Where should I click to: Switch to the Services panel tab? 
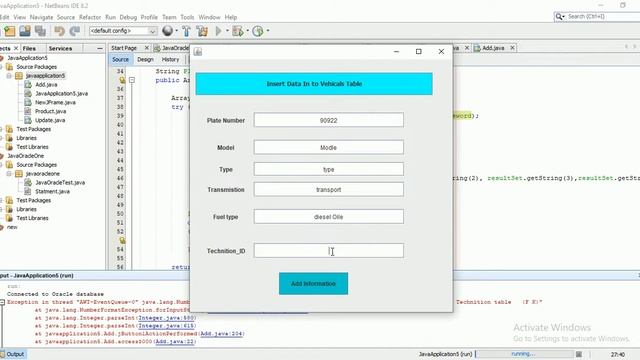tap(60, 48)
